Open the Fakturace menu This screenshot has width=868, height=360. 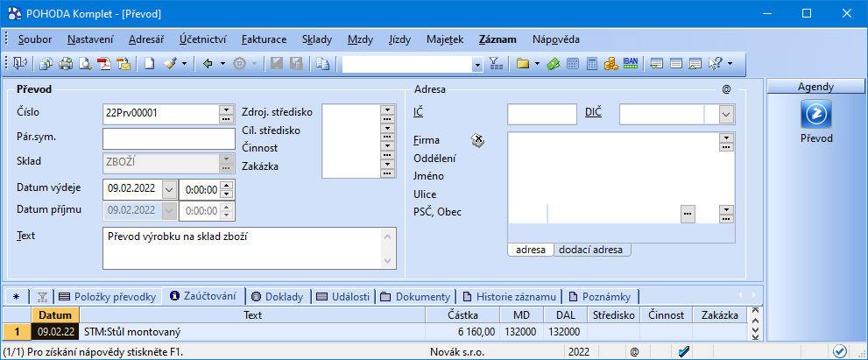pyautogui.click(x=264, y=39)
